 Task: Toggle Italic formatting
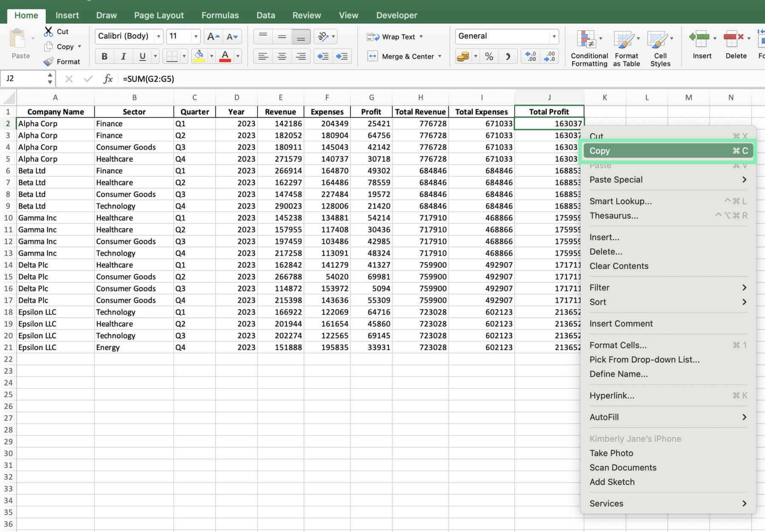point(123,56)
